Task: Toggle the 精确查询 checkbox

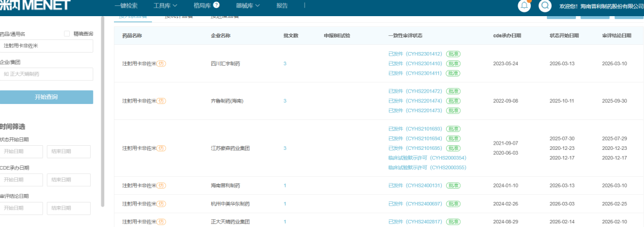Action: [x=67, y=33]
